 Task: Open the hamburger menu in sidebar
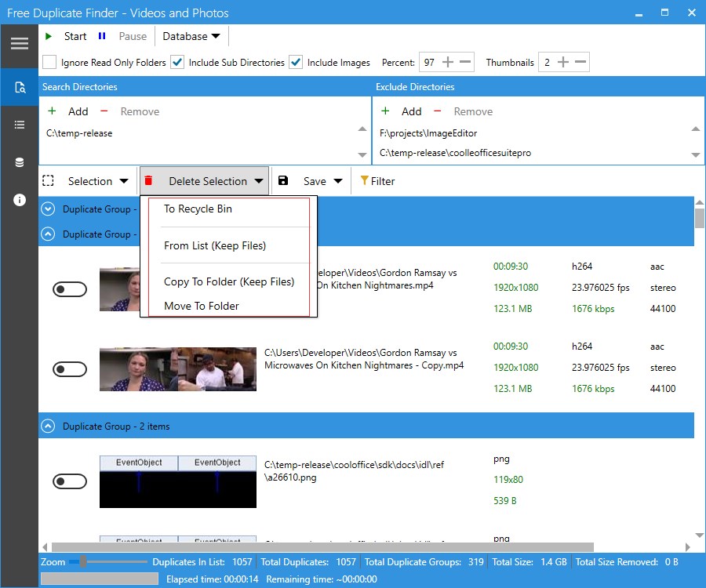click(20, 44)
